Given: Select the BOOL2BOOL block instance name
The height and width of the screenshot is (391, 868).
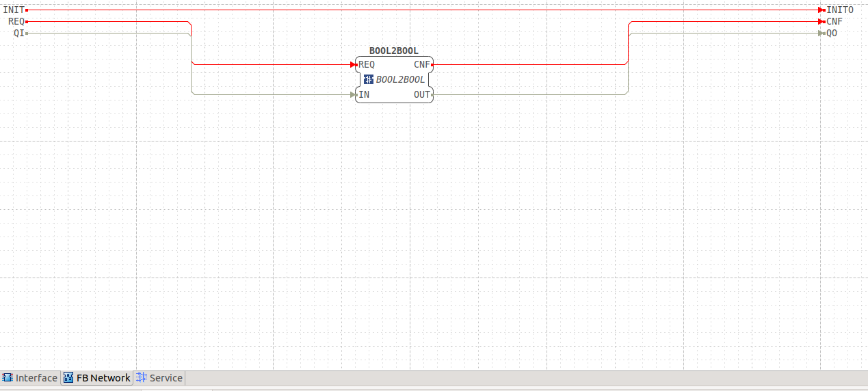Looking at the screenshot, I should [394, 51].
